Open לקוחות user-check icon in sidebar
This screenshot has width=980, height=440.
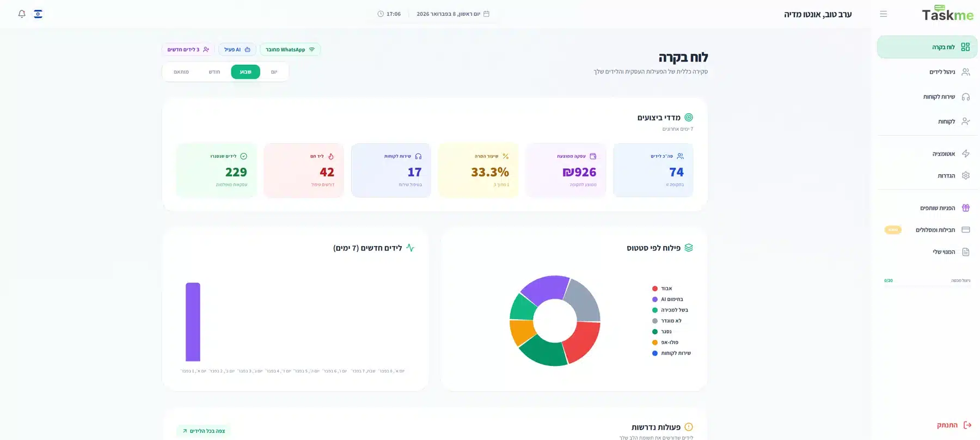pyautogui.click(x=965, y=121)
